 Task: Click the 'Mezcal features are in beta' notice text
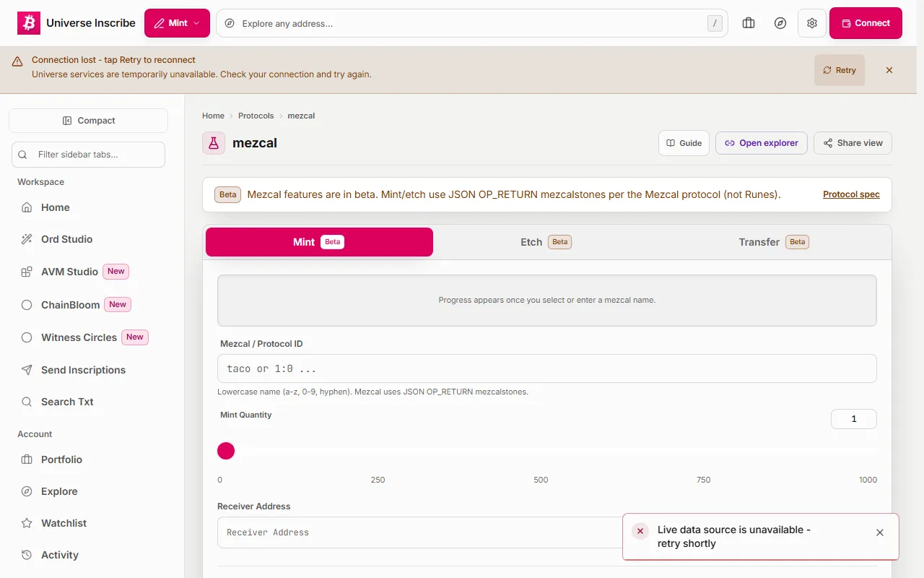click(x=514, y=194)
